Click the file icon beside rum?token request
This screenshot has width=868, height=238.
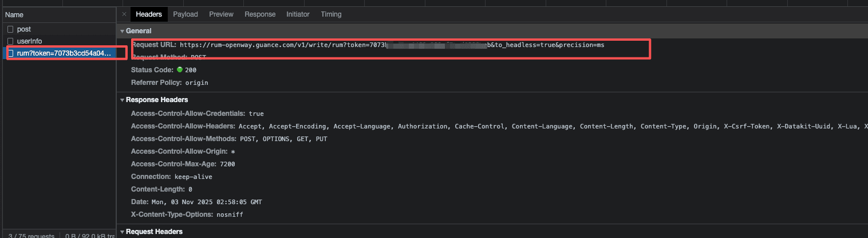coord(10,53)
